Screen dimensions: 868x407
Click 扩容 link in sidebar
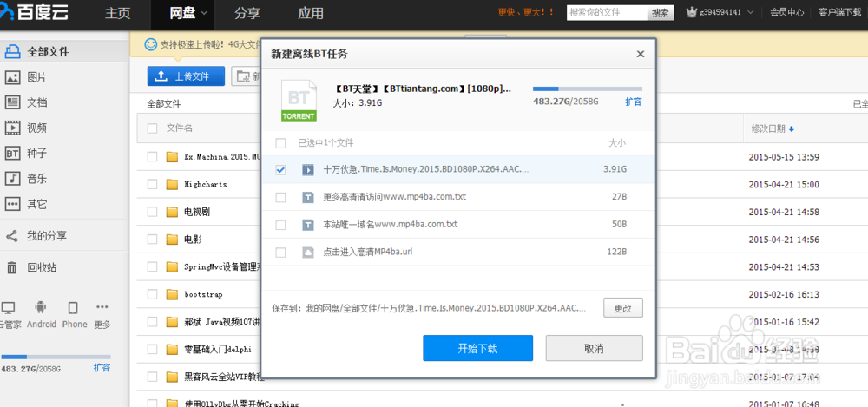(x=102, y=368)
